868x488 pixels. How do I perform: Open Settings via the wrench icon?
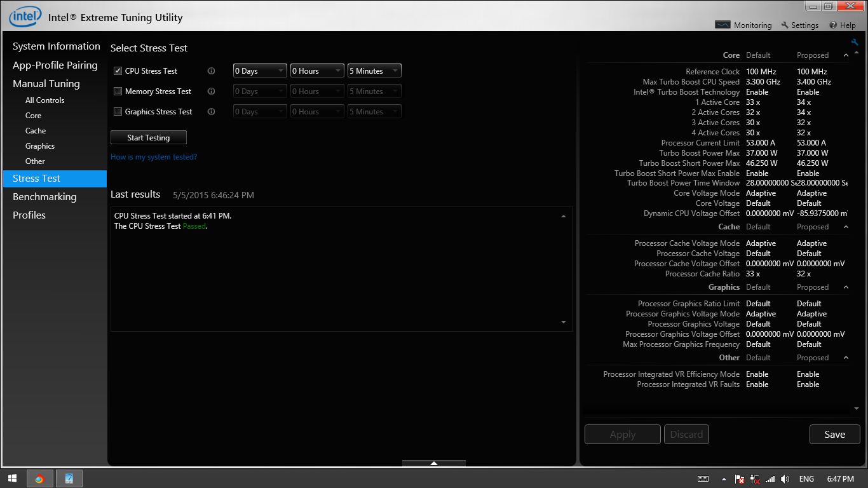tap(800, 25)
